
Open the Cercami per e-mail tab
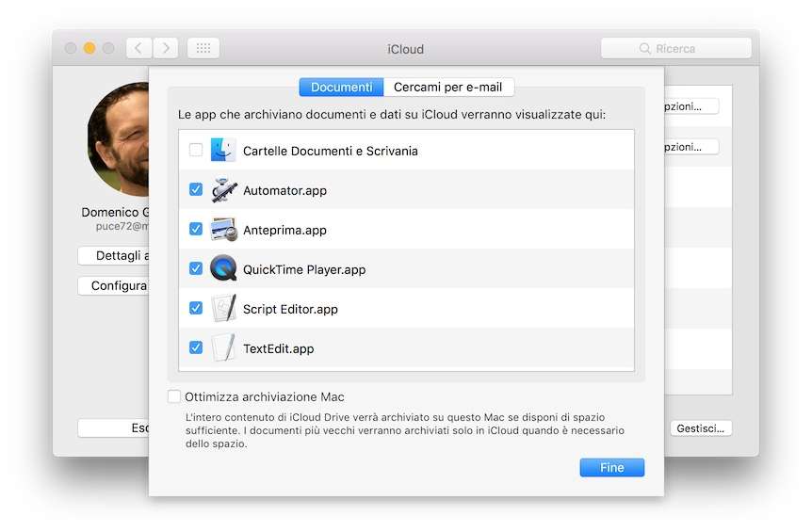[448, 88]
